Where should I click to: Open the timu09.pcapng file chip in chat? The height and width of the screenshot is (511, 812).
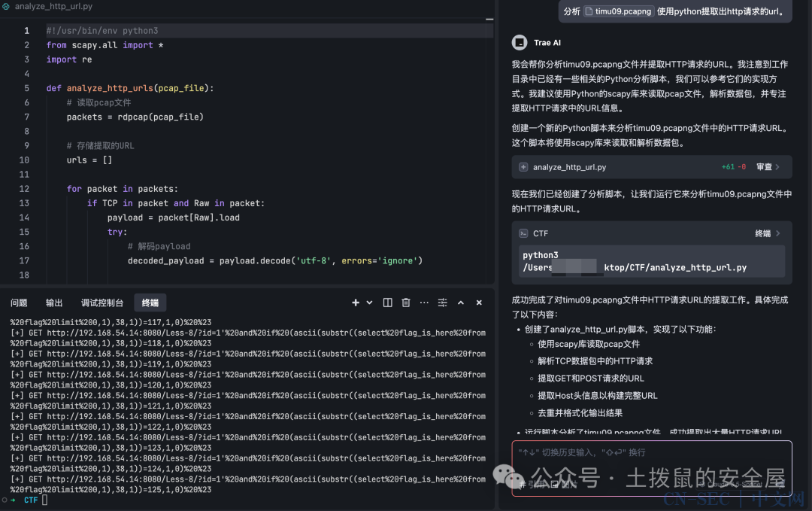pos(618,11)
